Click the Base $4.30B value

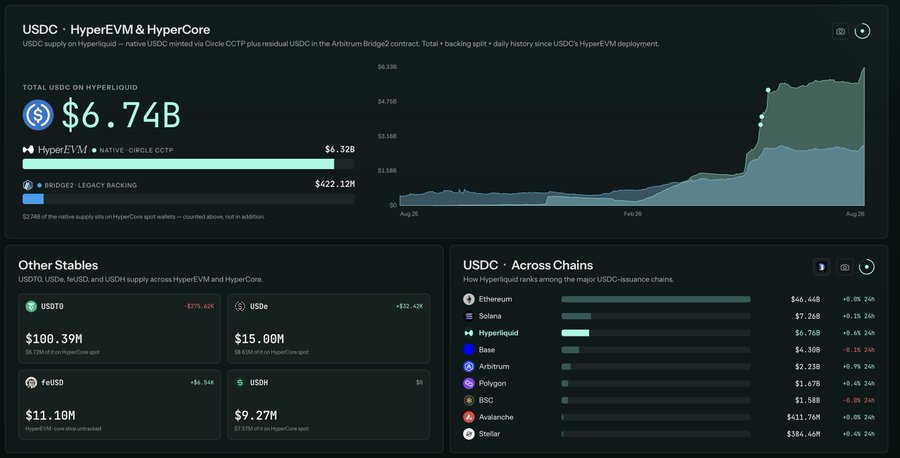(x=808, y=350)
